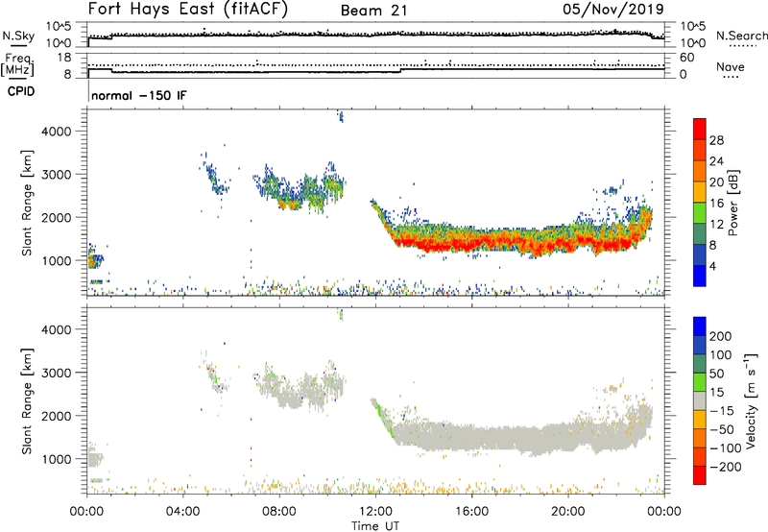Click the 'Power [dB]' colorbar label
The image size is (768, 532).
(732, 203)
